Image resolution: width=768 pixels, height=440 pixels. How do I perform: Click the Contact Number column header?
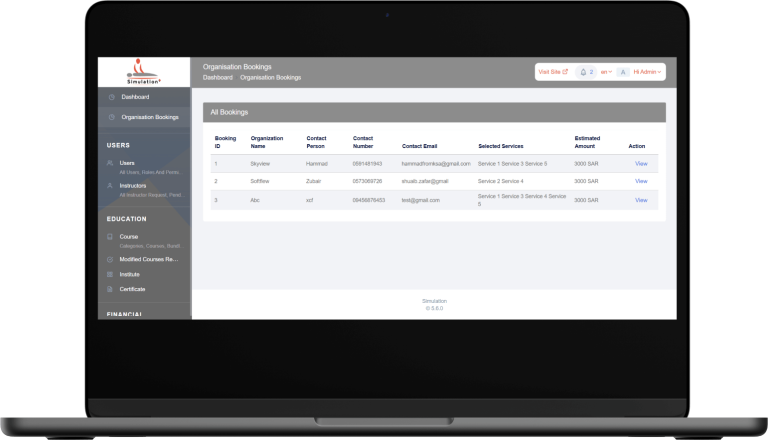click(363, 142)
